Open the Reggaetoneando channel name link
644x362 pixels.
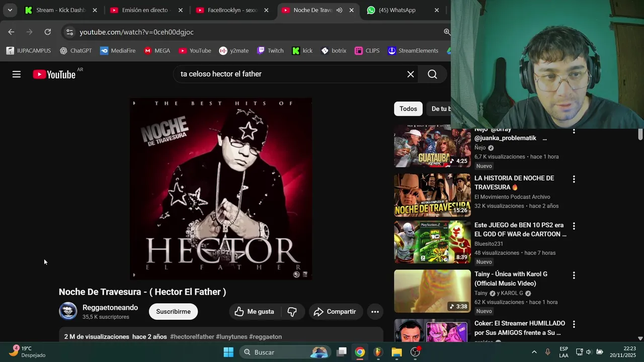pyautogui.click(x=110, y=307)
